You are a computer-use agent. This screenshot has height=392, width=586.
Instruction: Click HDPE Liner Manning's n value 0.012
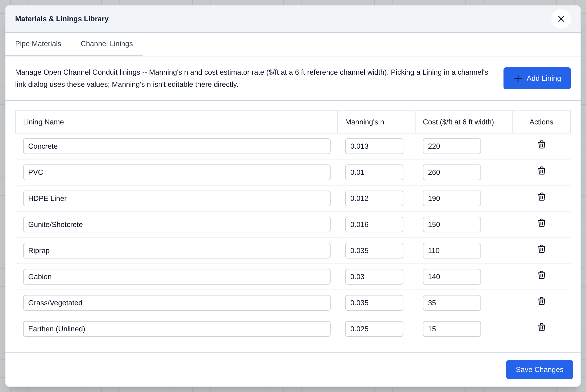tap(374, 198)
